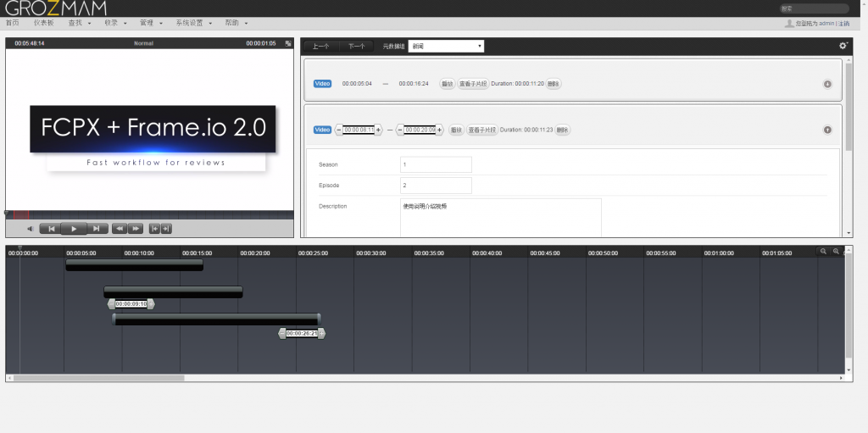Go to next item with 下一个
The height and width of the screenshot is (433, 868).
pos(357,47)
